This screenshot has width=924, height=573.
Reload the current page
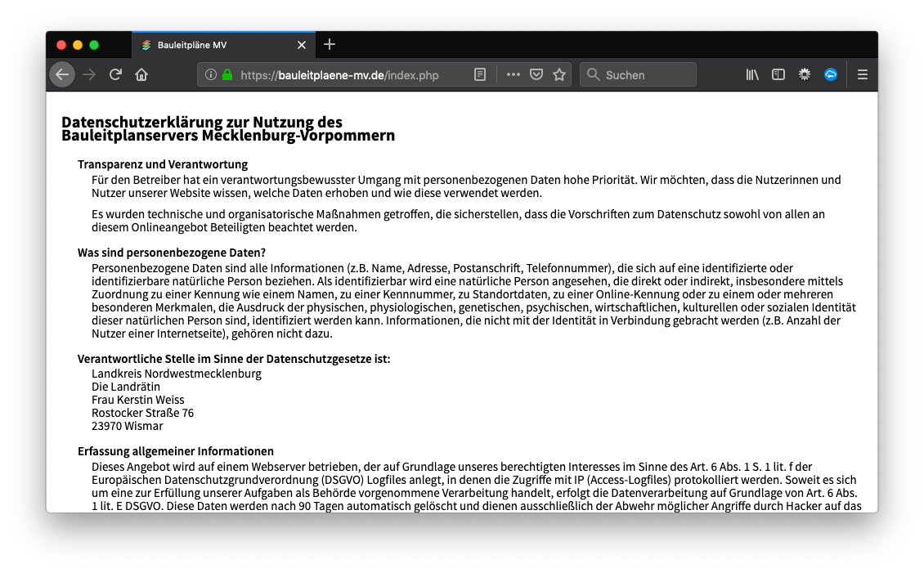pos(115,74)
